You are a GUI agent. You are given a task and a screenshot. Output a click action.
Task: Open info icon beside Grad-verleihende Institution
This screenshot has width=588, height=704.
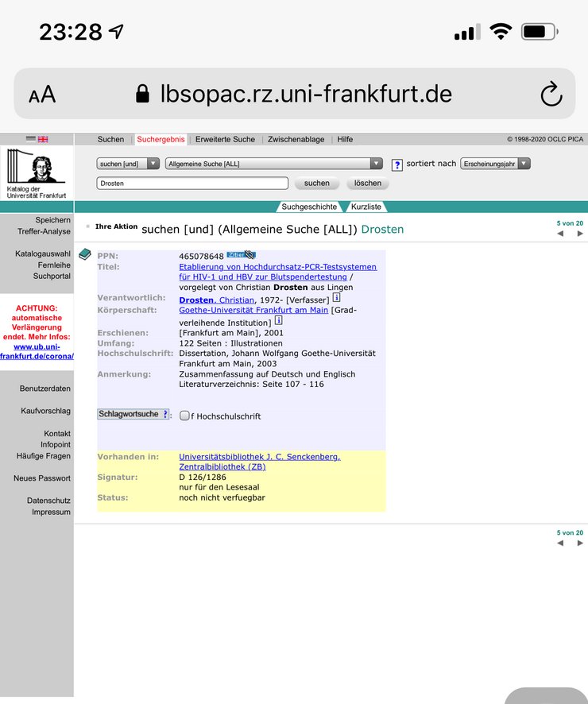(278, 320)
